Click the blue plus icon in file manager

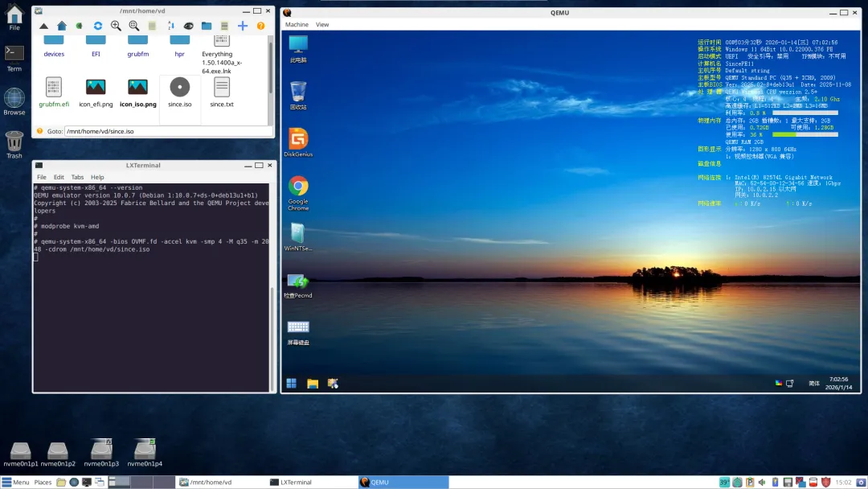coord(243,26)
